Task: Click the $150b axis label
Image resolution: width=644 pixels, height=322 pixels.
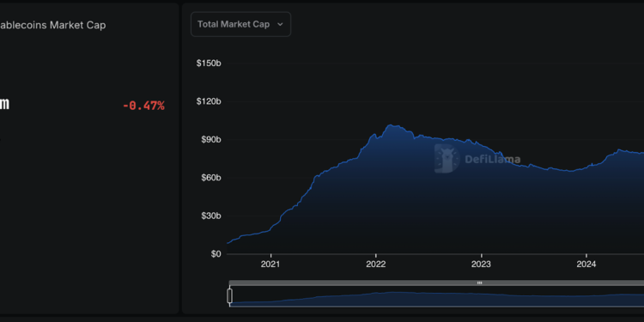Action: [x=209, y=64]
